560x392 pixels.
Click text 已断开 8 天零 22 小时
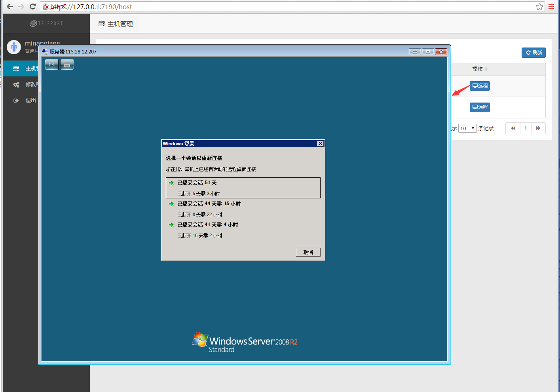coord(199,215)
